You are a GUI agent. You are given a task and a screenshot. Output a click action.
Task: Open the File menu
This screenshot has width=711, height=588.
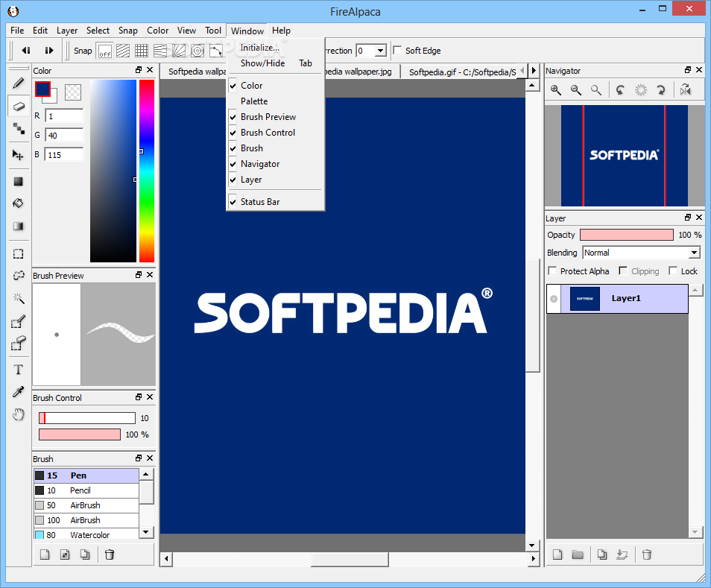(x=17, y=31)
